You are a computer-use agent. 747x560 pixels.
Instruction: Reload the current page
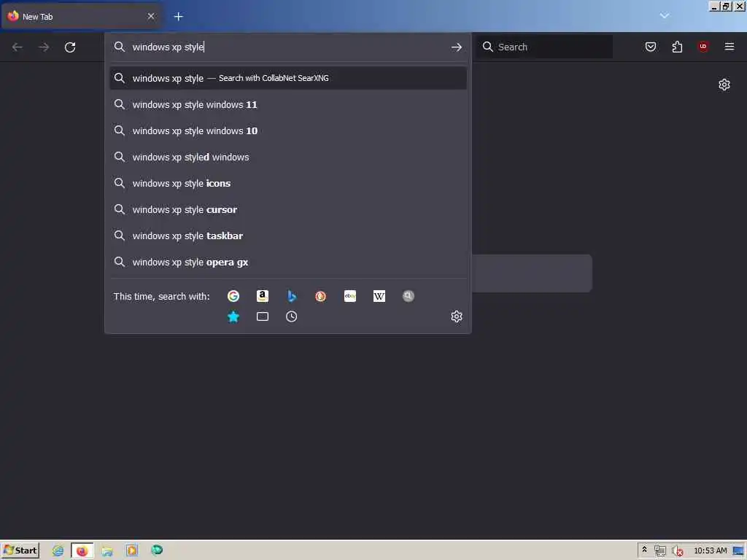[x=70, y=47]
